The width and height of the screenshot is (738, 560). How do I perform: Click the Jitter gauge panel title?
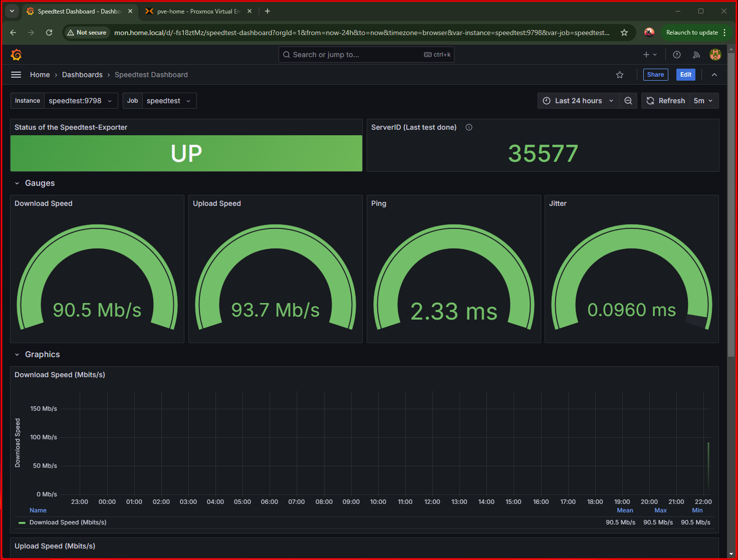click(558, 203)
